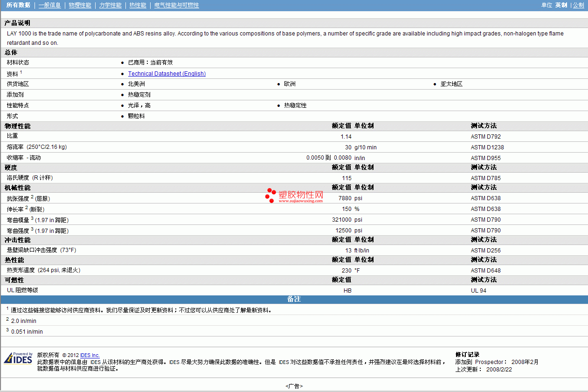Select the flame rating value HB
The image size is (588, 392).
(347, 291)
